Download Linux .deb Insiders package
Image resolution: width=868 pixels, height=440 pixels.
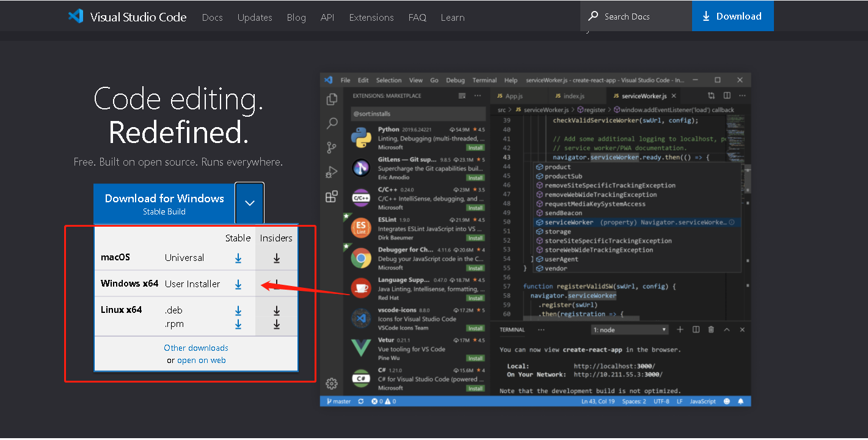pyautogui.click(x=277, y=310)
